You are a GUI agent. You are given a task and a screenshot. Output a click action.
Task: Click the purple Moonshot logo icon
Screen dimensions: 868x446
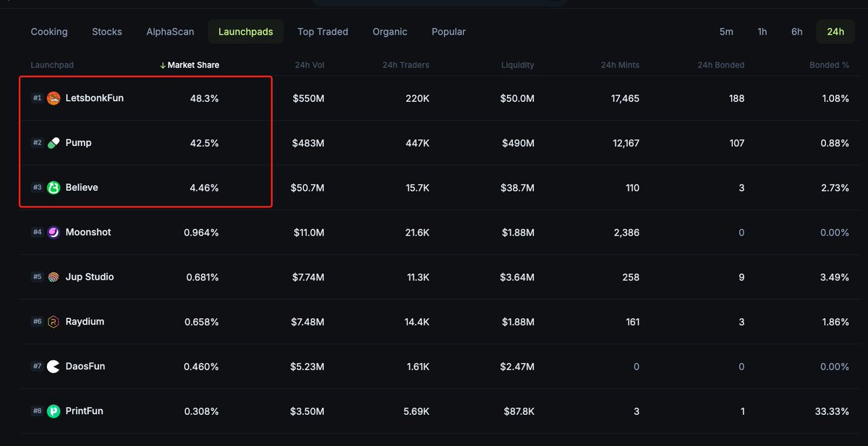[x=54, y=233]
